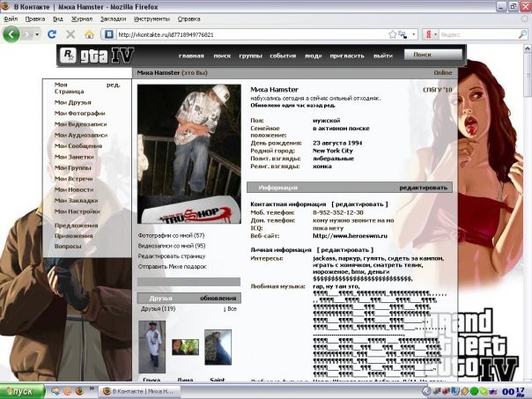Go to the home page icon
532x399 pixels.
click(89, 34)
